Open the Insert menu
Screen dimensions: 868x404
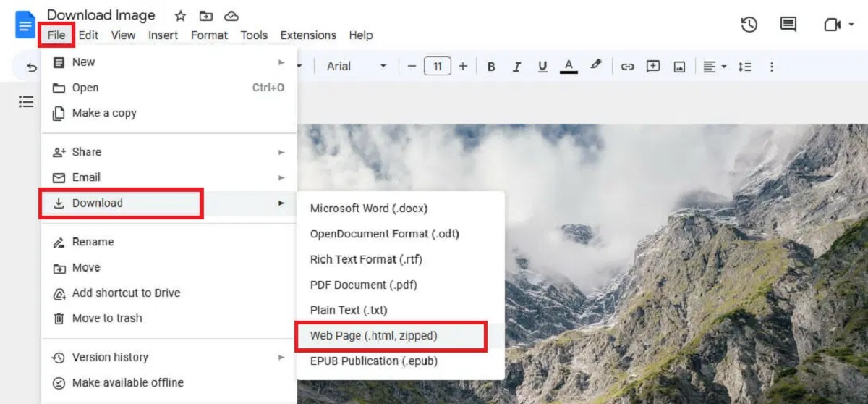pyautogui.click(x=163, y=35)
